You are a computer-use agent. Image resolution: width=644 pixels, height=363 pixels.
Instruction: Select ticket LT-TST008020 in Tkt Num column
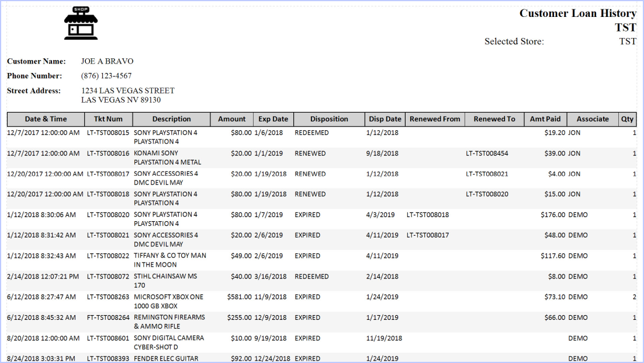pos(108,215)
